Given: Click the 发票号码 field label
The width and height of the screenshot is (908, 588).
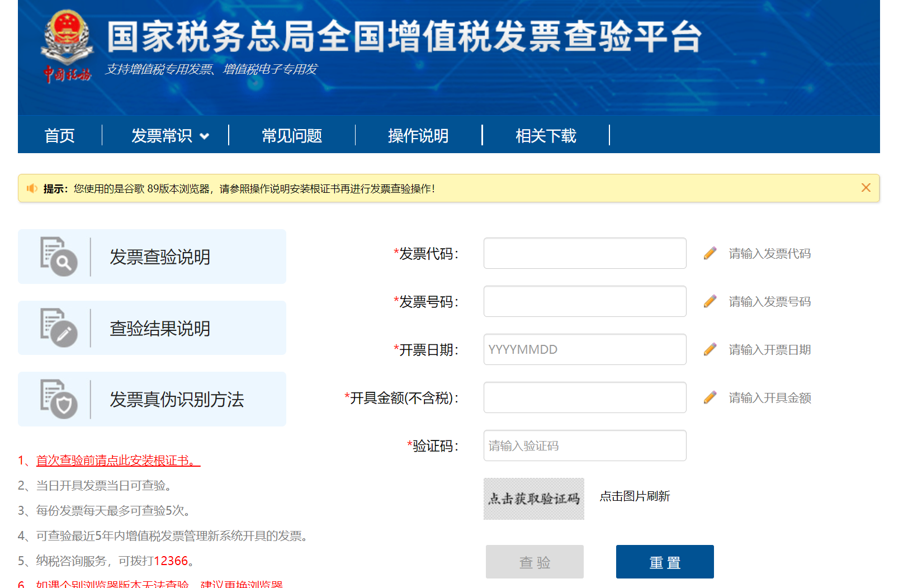Looking at the screenshot, I should (426, 302).
